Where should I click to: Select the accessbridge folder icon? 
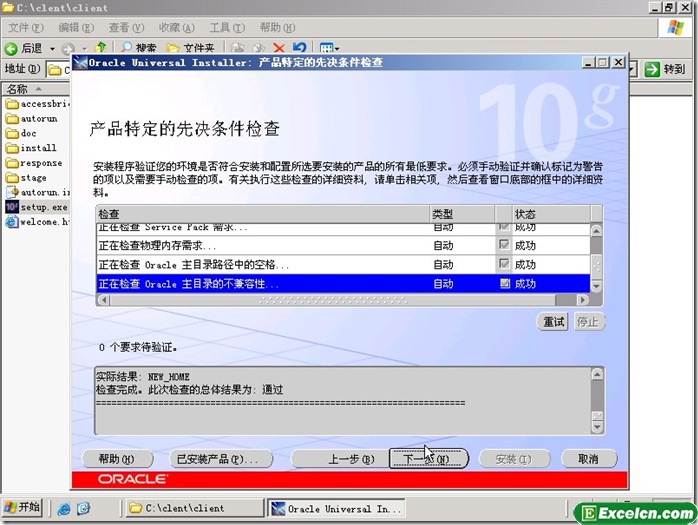[12, 104]
